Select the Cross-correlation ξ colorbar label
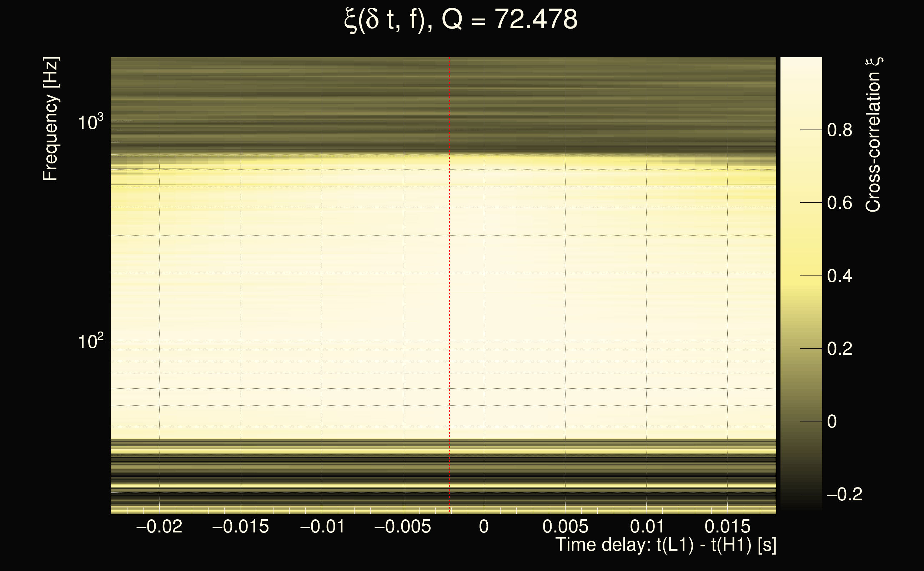924x571 pixels. pyautogui.click(x=873, y=135)
